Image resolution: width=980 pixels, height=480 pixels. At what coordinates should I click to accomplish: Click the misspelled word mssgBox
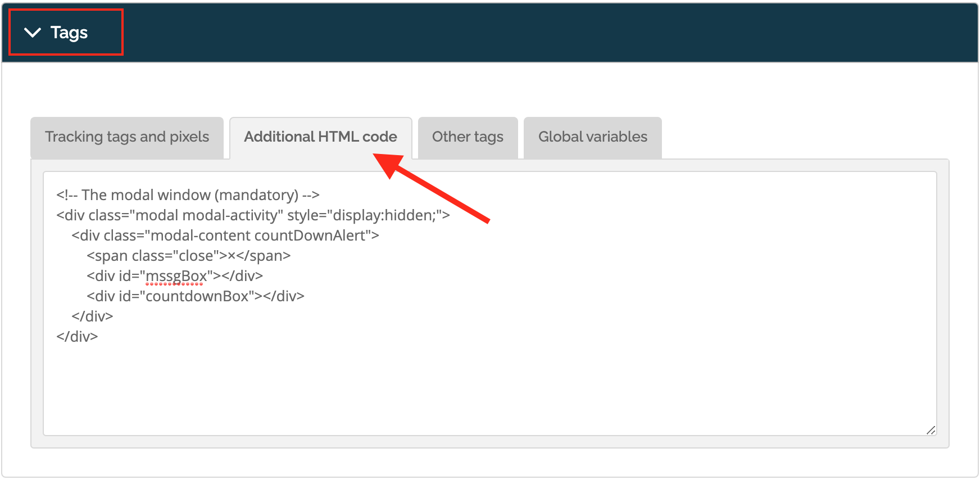[176, 276]
